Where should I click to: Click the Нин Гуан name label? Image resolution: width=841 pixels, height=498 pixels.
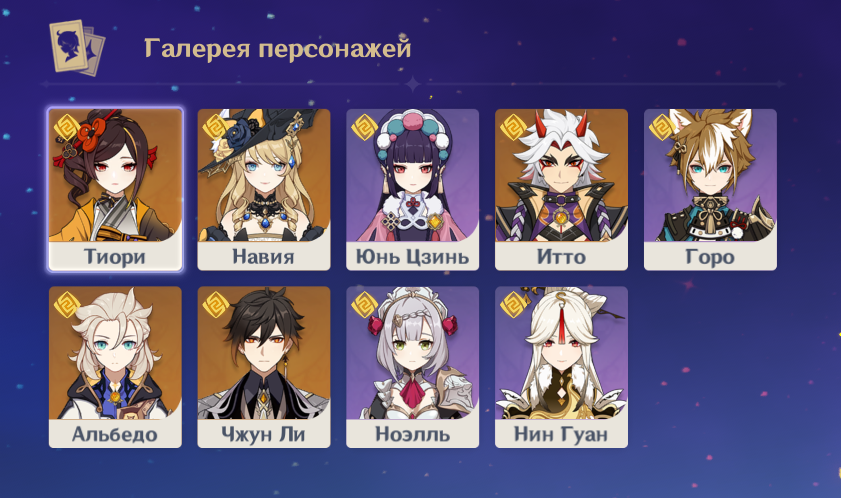(561, 434)
